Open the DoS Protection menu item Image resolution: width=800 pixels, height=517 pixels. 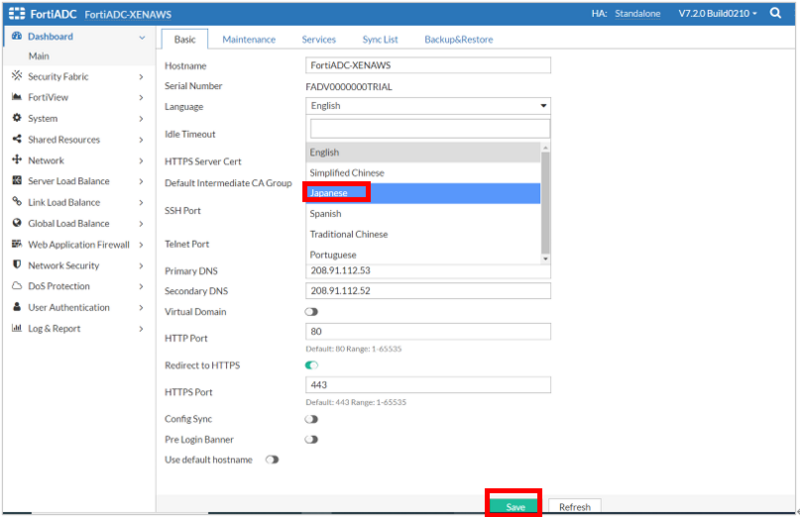coord(59,286)
